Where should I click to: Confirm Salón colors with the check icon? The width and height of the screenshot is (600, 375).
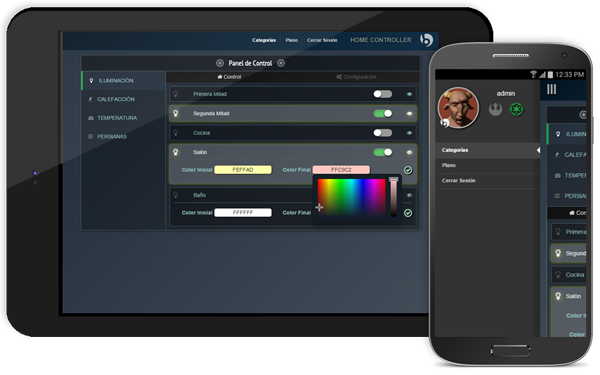pos(408,170)
